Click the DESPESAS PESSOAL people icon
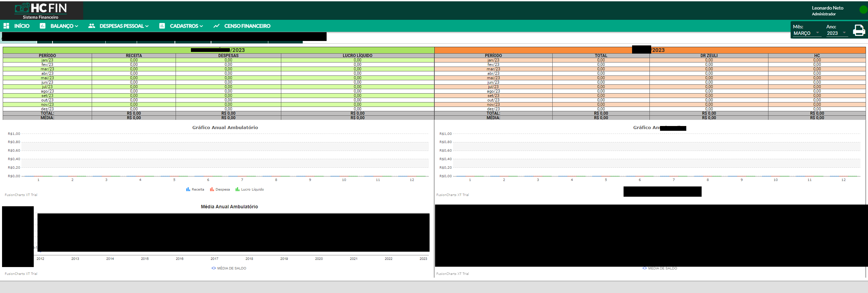 (x=91, y=26)
